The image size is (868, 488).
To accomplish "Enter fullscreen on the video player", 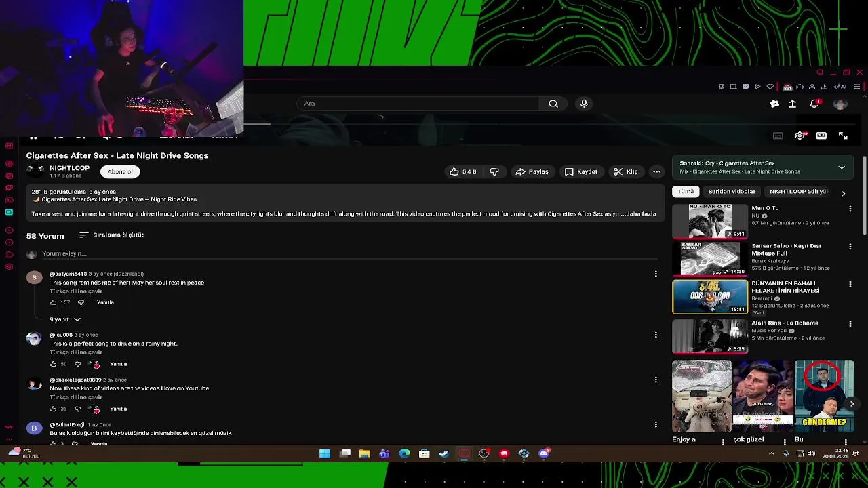I will click(x=843, y=136).
